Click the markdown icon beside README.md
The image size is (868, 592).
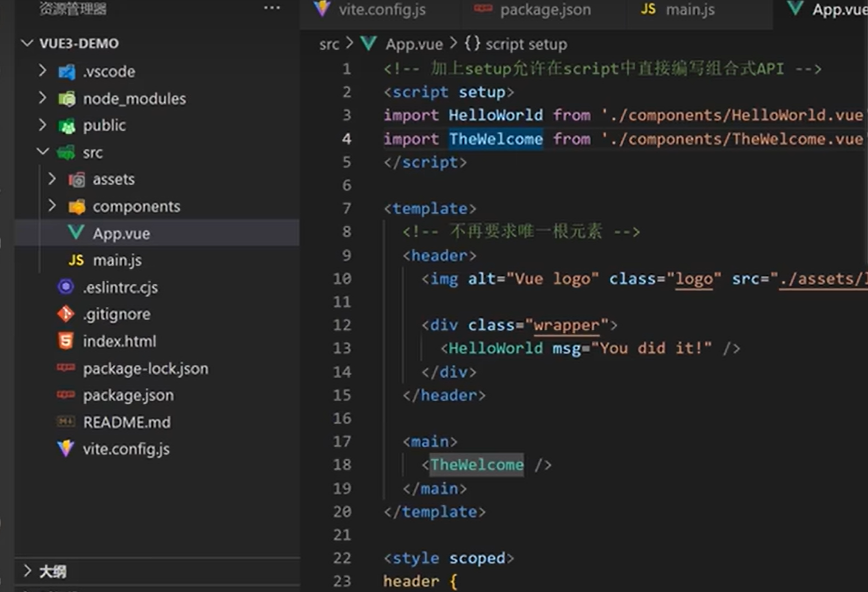coord(66,422)
